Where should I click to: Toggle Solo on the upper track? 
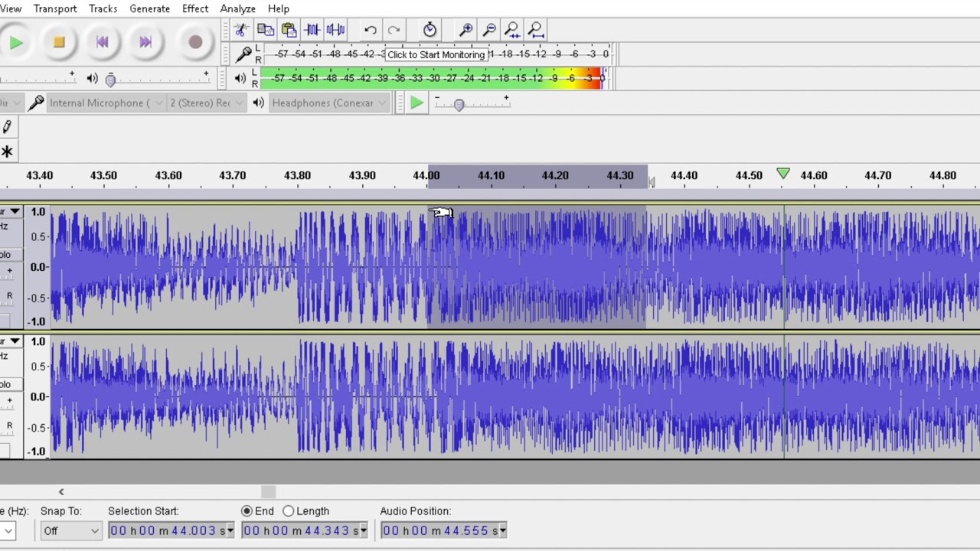coord(6,254)
